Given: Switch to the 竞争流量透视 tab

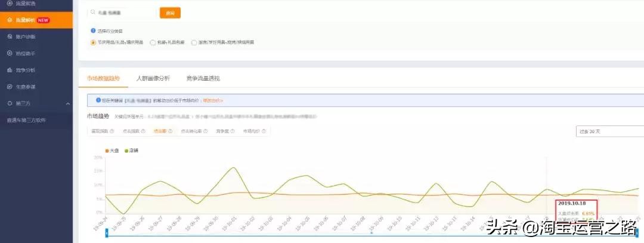Looking at the screenshot, I should tap(203, 78).
